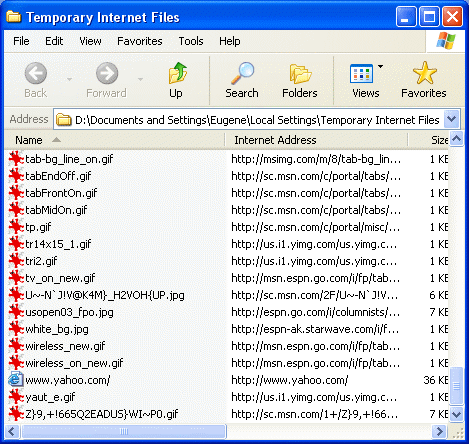Sort by the Internet Address column header
The image size is (469, 444).
click(316, 140)
